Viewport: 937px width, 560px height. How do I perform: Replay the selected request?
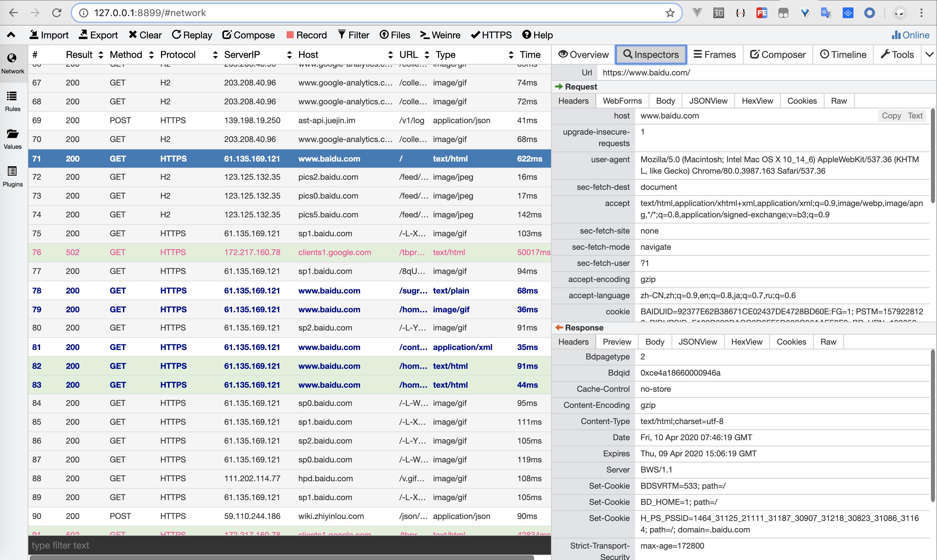(192, 35)
